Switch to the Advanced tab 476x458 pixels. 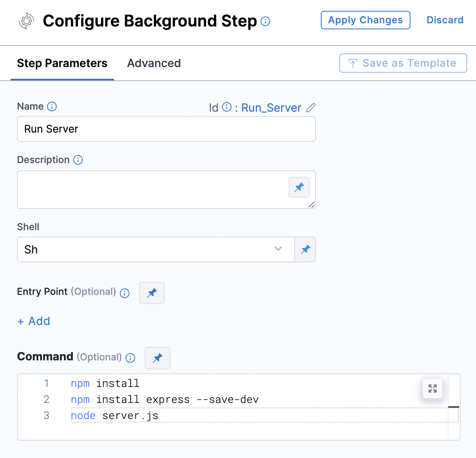click(x=154, y=63)
